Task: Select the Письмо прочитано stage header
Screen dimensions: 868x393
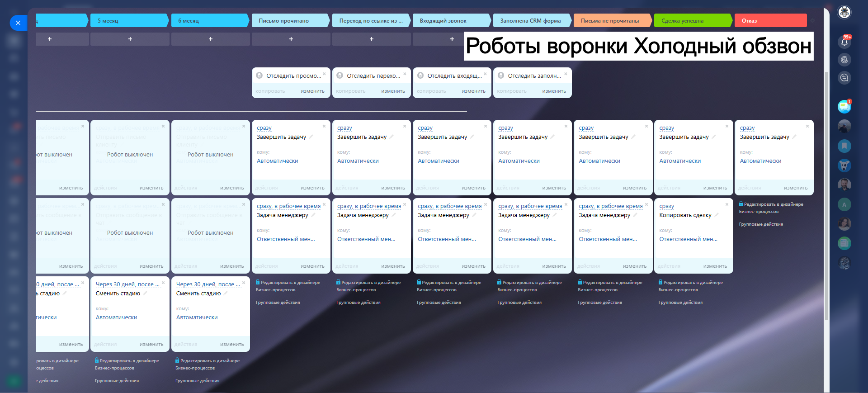Action: coord(291,20)
